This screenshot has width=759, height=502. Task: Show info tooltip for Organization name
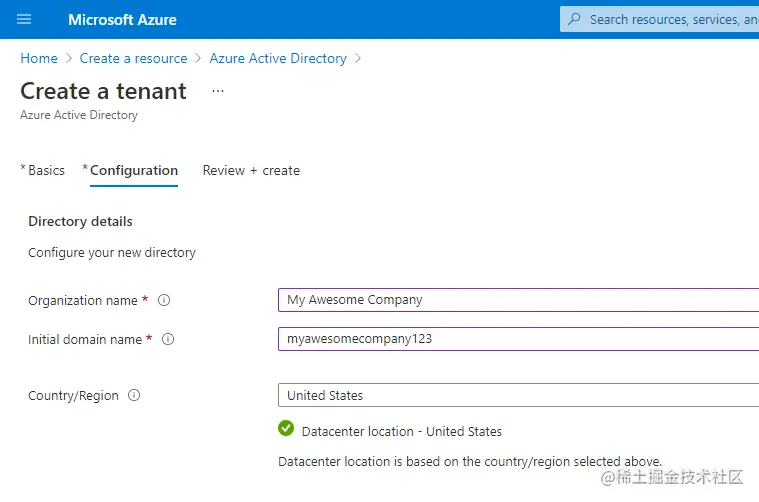[x=164, y=300]
